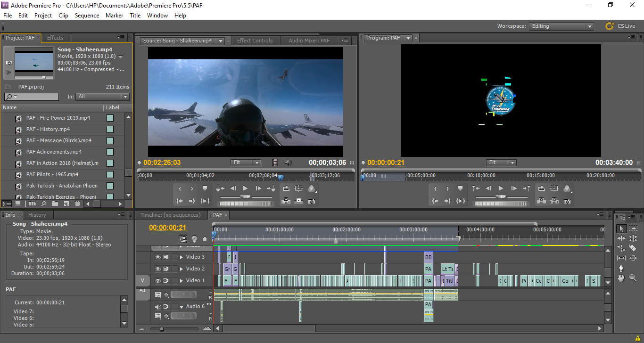This screenshot has height=343, width=644.
Task: Select the Rolling Edit tool
Action: 633,238
